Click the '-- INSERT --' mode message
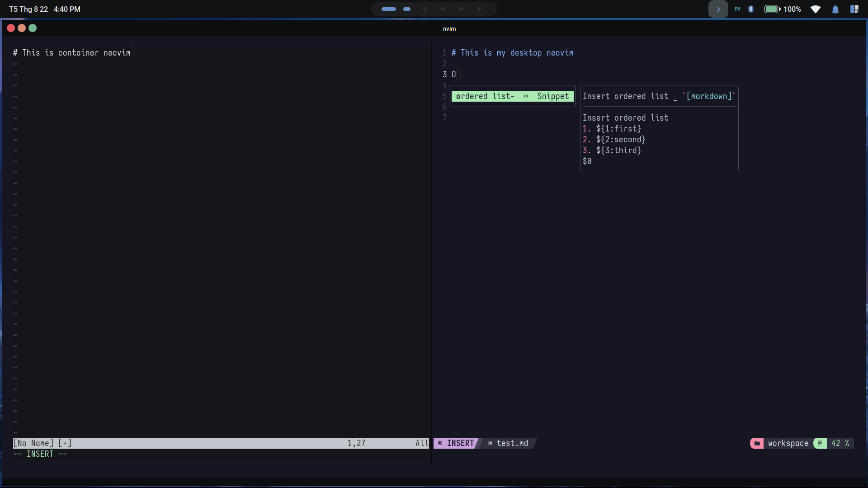 pyautogui.click(x=40, y=454)
